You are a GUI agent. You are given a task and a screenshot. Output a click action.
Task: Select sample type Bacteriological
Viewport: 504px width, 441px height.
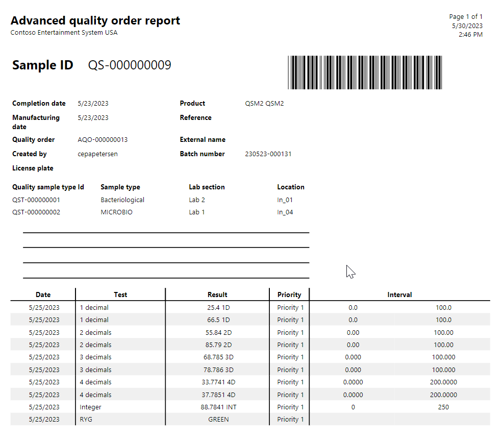pyautogui.click(x=122, y=200)
